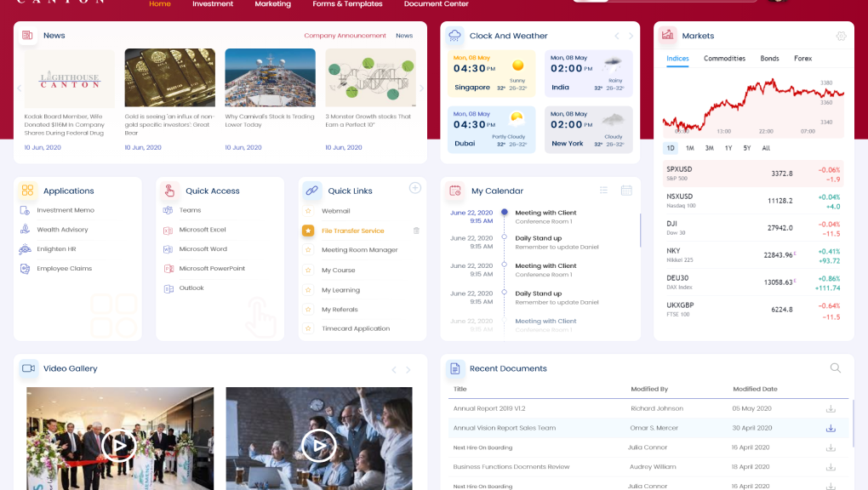Launch Microsoft Excel icon in Quick Access

coord(168,230)
